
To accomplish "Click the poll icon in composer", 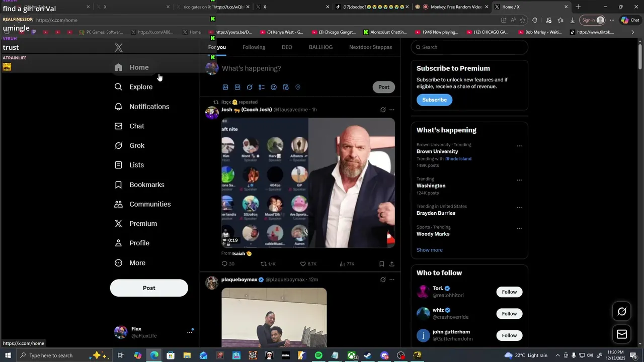I will 262,87.
